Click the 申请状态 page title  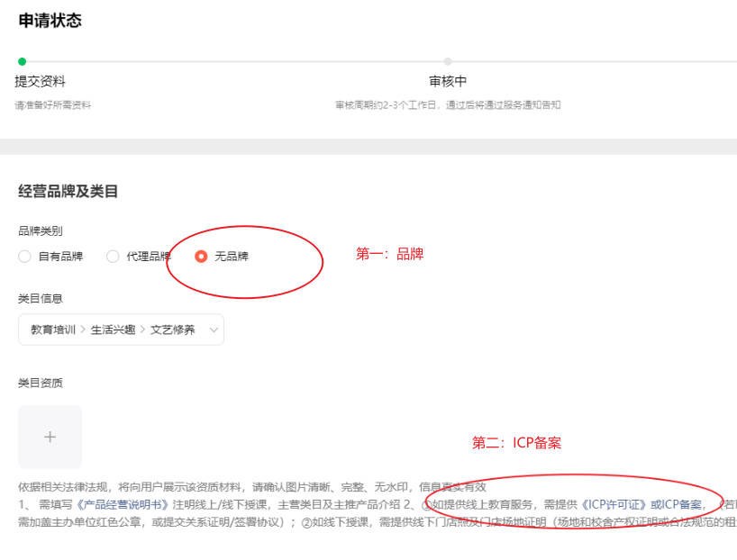click(x=50, y=21)
